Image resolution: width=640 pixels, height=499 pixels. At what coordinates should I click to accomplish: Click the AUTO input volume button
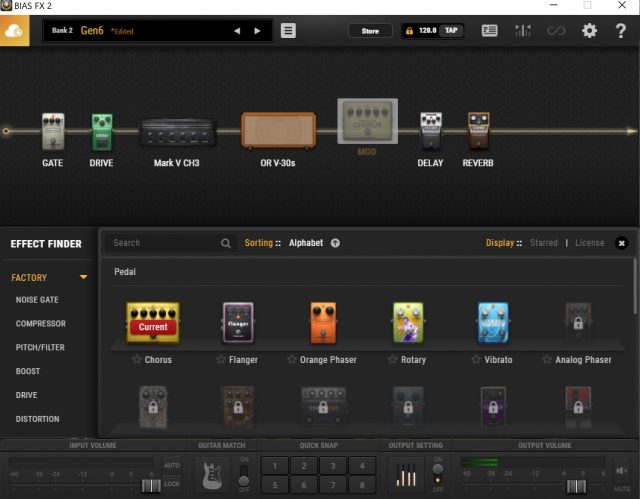(172, 466)
